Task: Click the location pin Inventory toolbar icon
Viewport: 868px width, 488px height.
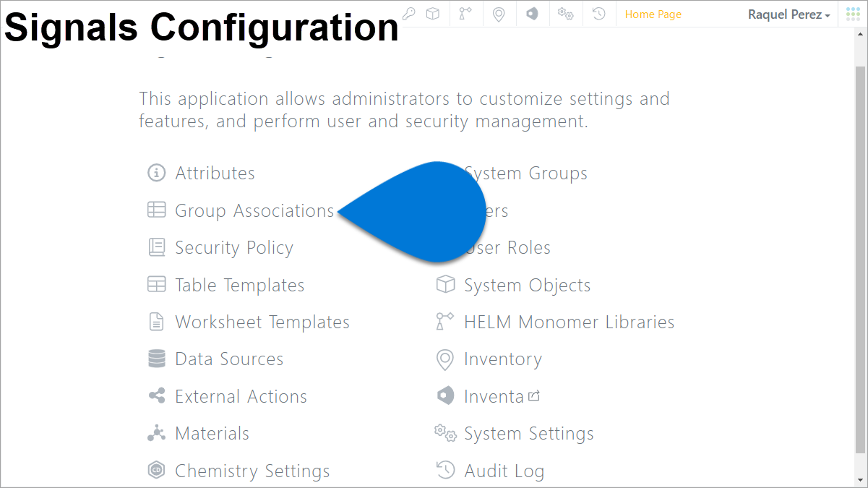Action: tap(499, 14)
